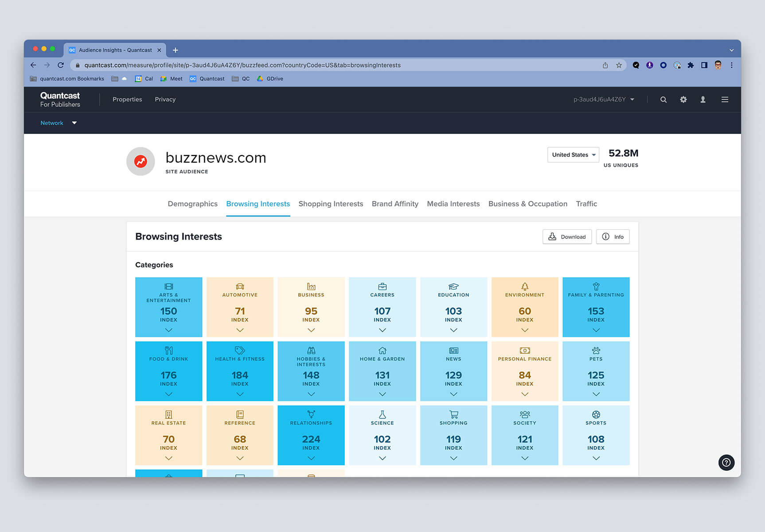This screenshot has width=765, height=532.
Task: Expand the Network dropdown arrow
Action: pos(74,123)
